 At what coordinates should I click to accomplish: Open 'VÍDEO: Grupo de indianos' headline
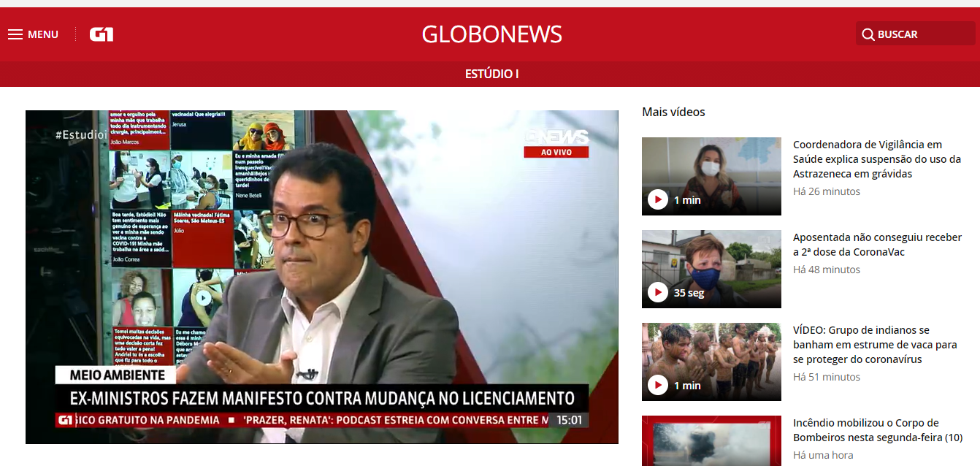point(875,345)
